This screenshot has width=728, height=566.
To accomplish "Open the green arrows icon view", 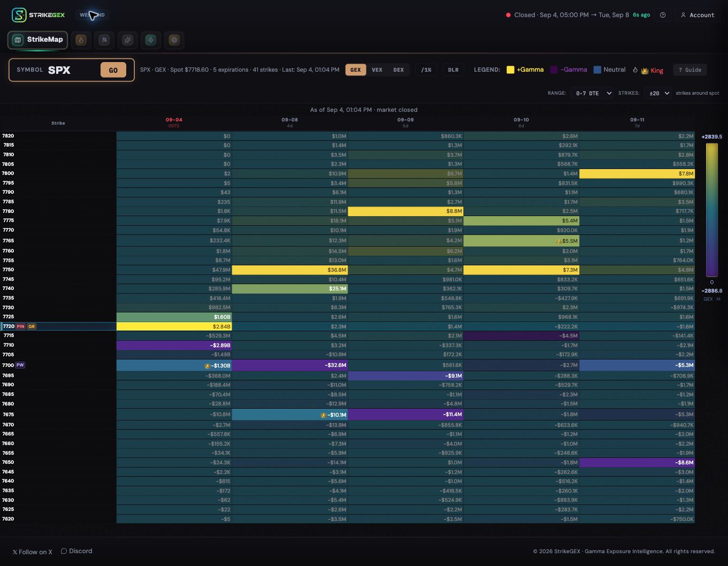I will (x=151, y=40).
